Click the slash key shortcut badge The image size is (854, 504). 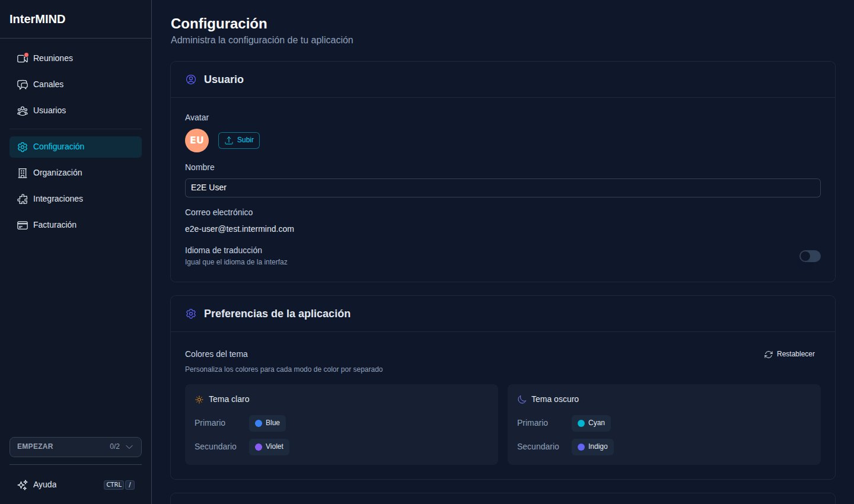(x=130, y=485)
